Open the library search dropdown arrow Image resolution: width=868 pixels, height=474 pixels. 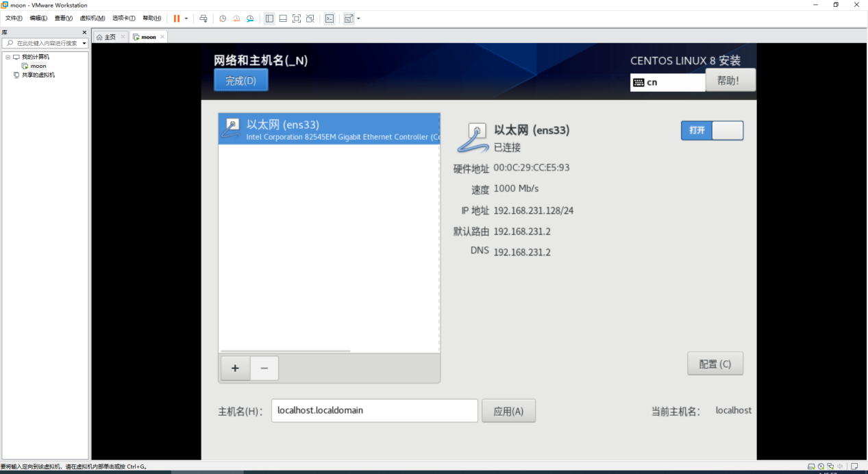[84, 43]
